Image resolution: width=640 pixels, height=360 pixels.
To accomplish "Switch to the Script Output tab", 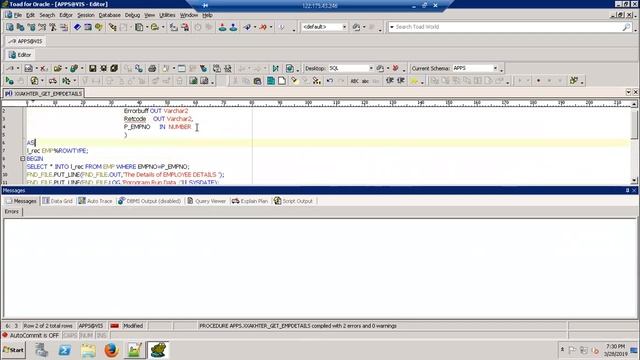I will 293,201.
